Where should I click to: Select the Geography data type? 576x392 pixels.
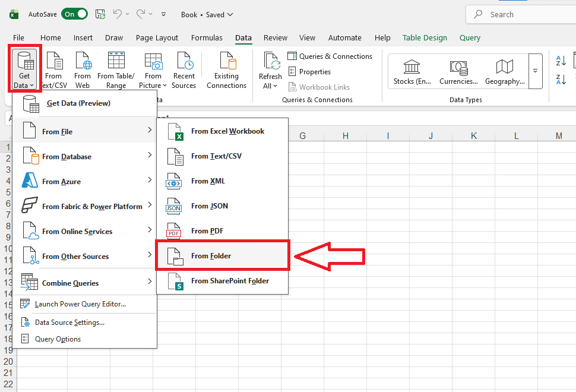[505, 72]
